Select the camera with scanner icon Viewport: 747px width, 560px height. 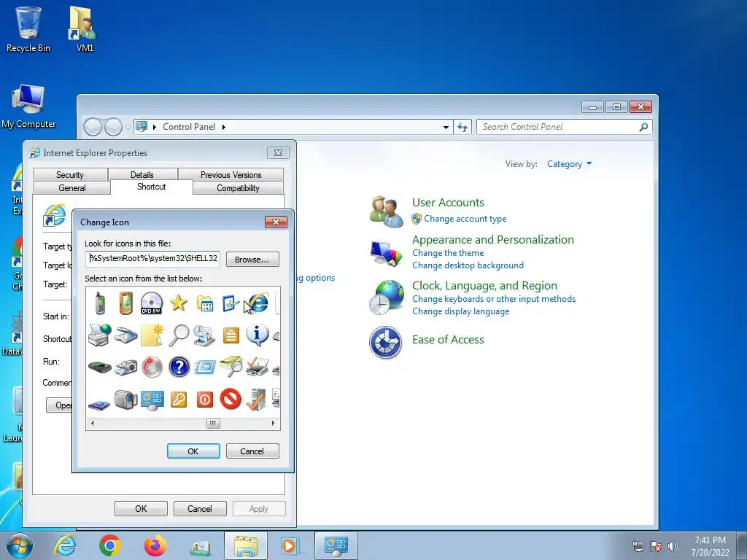click(125, 367)
